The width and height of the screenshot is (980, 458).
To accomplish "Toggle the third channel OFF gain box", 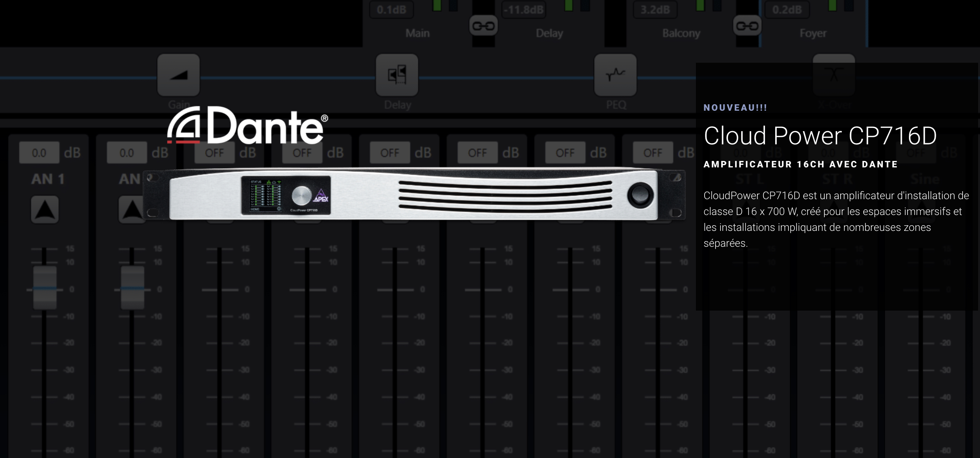I will click(x=215, y=153).
